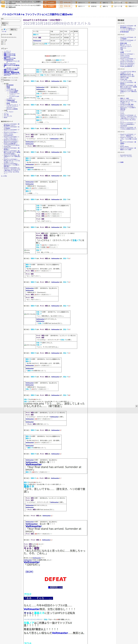
Task: Click ここを編集 below update history
Action: pos(120,162)
